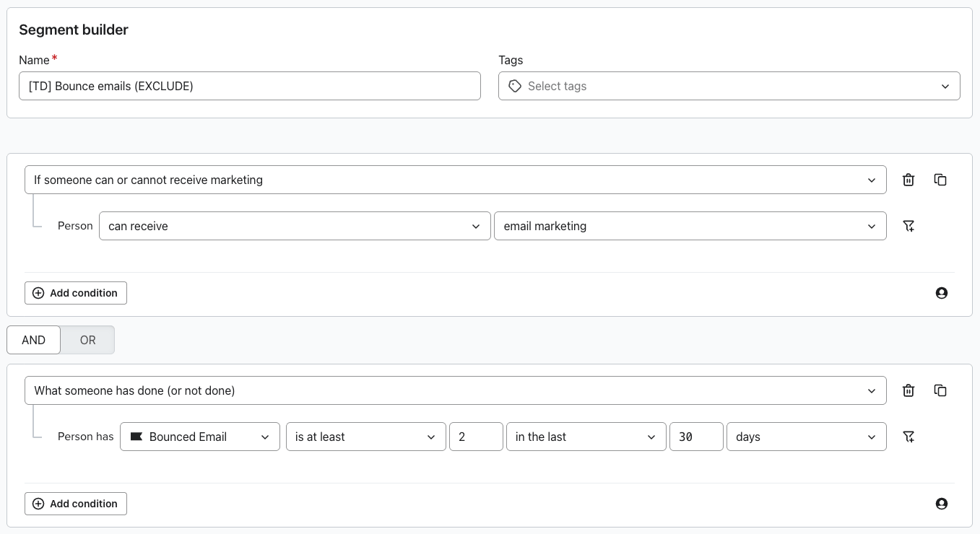This screenshot has height=534, width=980.
Task: Switch group operator to AND
Action: [x=33, y=340]
